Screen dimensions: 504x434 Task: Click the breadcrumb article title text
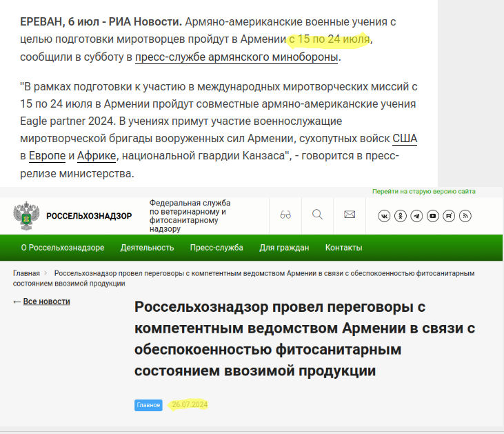(243, 278)
